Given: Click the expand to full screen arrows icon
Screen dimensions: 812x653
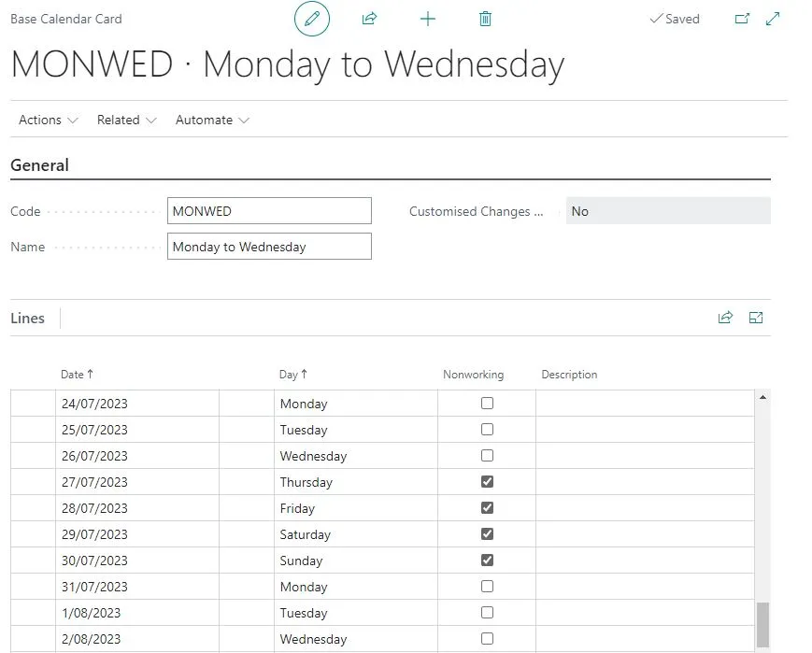Looking at the screenshot, I should click(x=773, y=19).
